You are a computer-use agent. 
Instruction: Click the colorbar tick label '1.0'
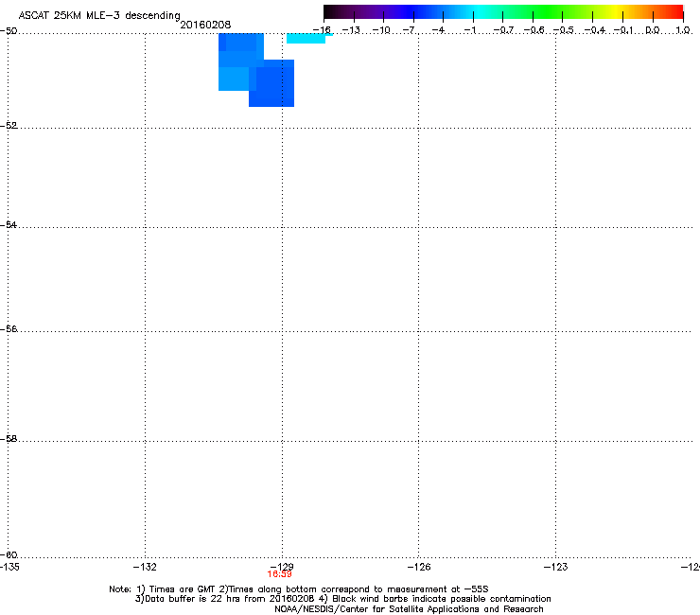[683, 30]
